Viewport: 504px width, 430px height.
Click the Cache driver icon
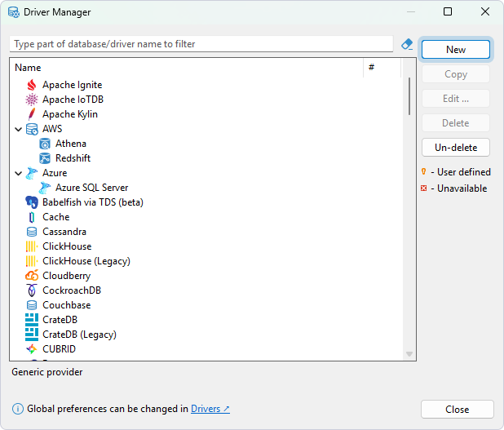(32, 217)
